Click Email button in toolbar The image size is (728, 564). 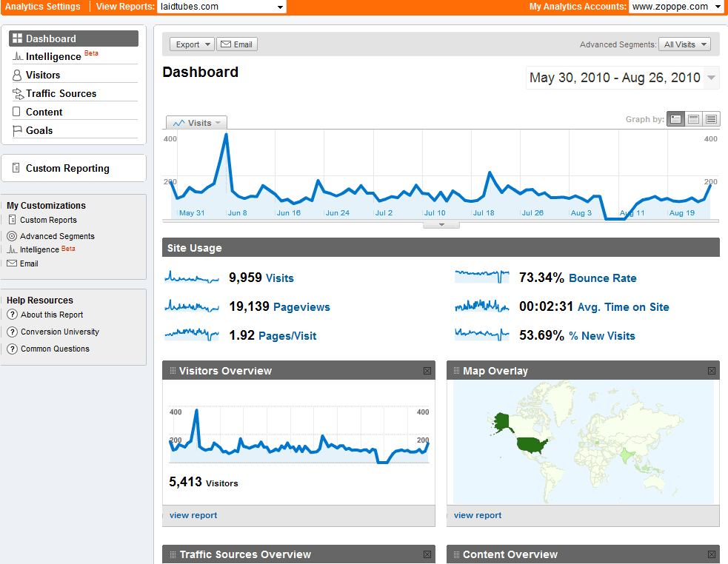coord(237,44)
